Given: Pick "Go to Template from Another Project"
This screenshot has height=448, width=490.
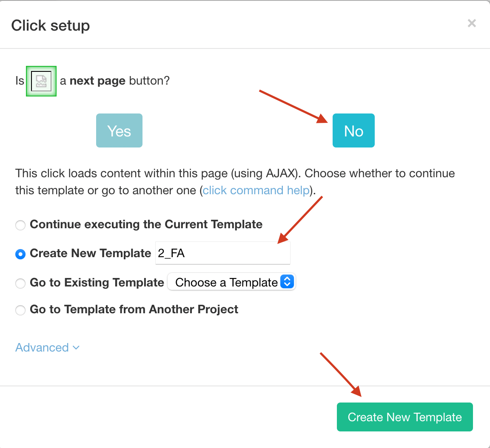Looking at the screenshot, I should [x=20, y=310].
